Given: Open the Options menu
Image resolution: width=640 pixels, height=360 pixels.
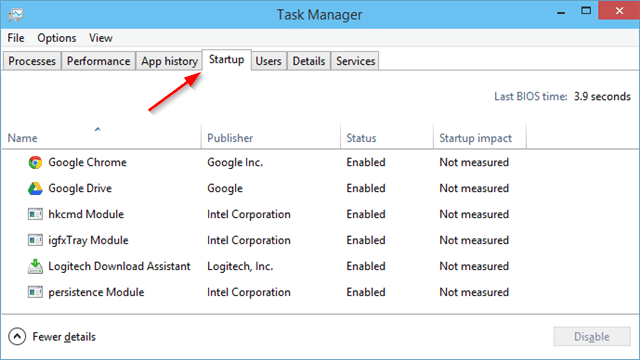Looking at the screenshot, I should pos(57,38).
